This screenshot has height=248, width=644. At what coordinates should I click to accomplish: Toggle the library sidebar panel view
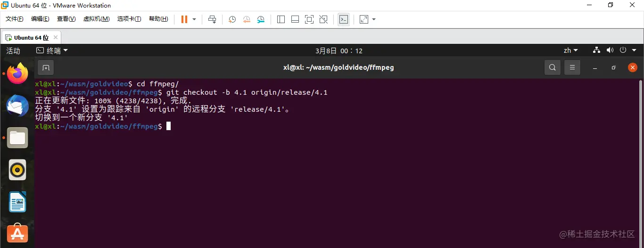[x=281, y=19]
